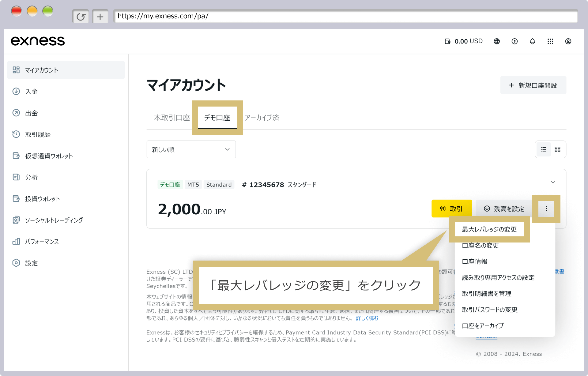Click account number # 12345678
This screenshot has height=376, width=588.
263,185
